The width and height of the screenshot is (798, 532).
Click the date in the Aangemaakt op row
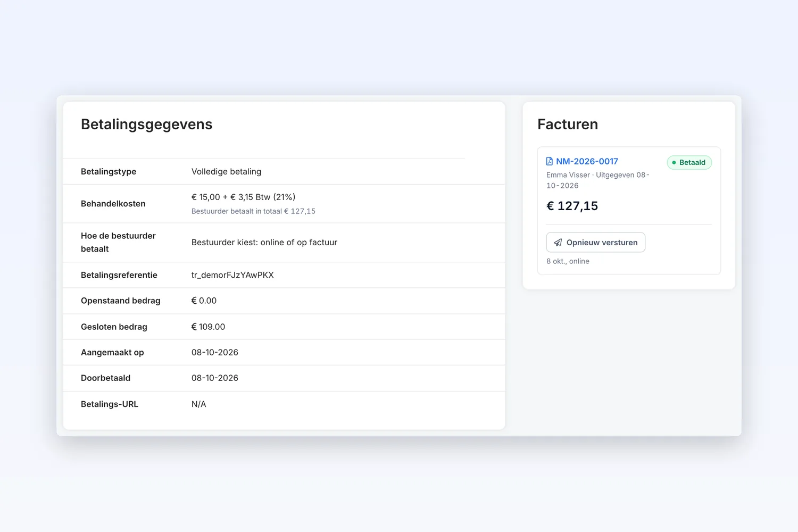click(x=215, y=353)
